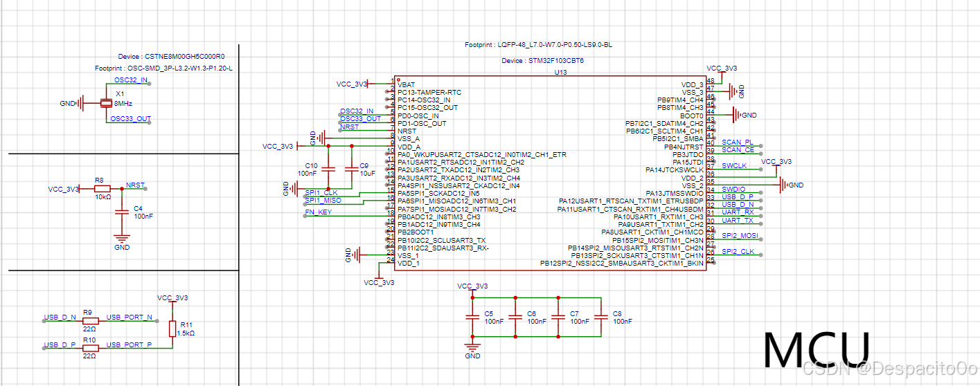Select SCAN_PL net label

(x=738, y=143)
